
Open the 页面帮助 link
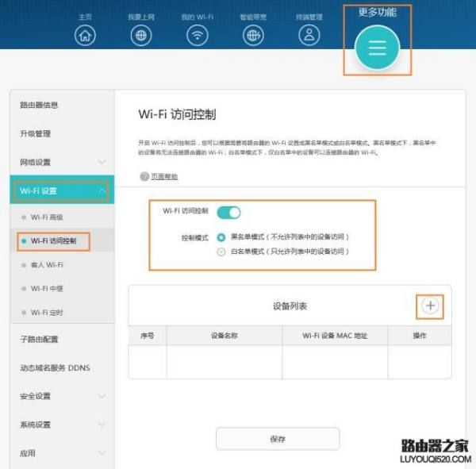tap(165, 177)
